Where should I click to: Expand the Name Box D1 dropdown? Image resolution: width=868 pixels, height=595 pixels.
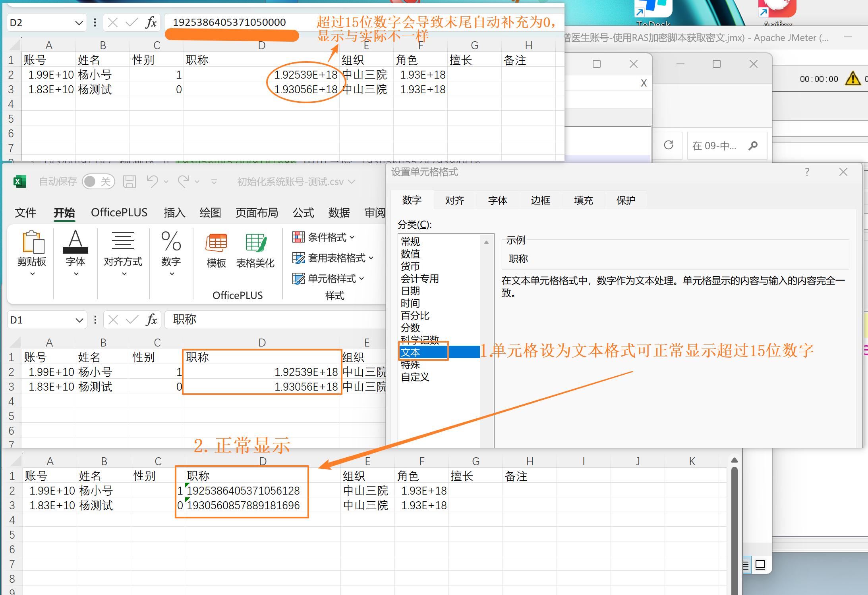click(x=79, y=320)
